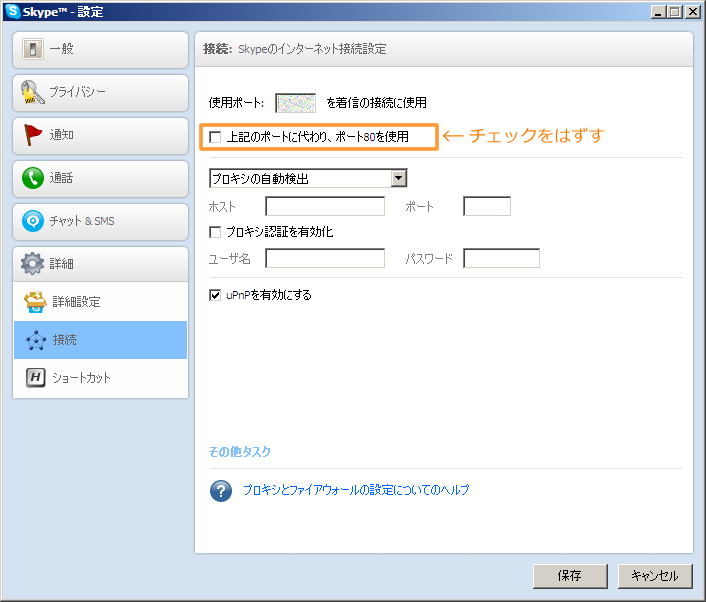Click the その他タスク heading
This screenshot has width=706, height=602.
point(240,452)
